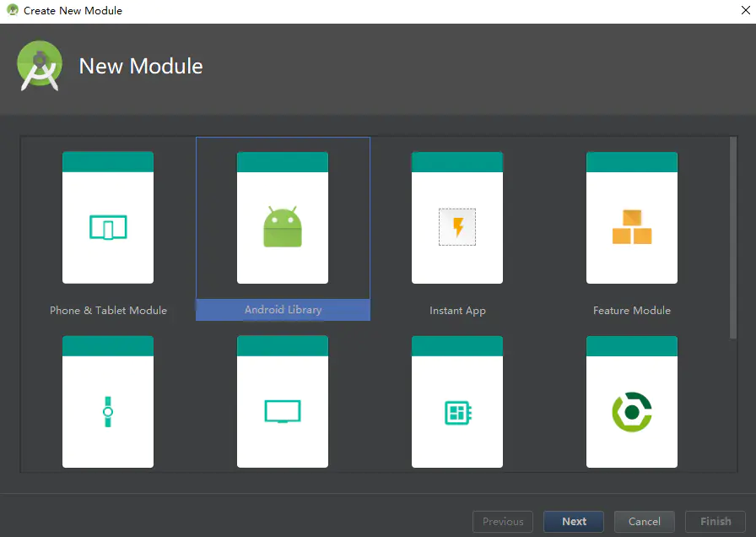756x537 pixels.
Task: Choose the Android Library robot icon card
Action: [x=283, y=218]
